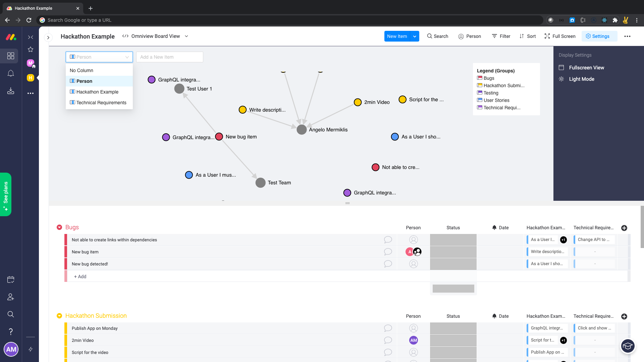
Task: Select Technical Requirements from column list
Action: click(x=101, y=103)
